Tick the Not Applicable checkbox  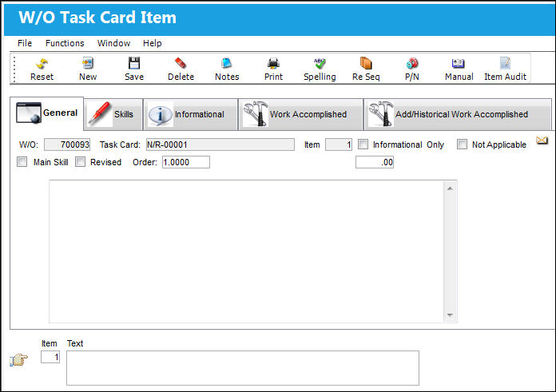point(462,145)
